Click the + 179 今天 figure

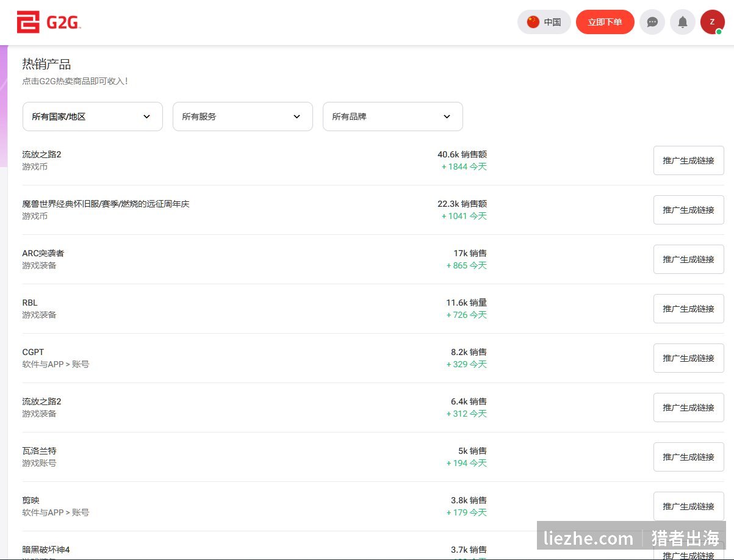[467, 512]
